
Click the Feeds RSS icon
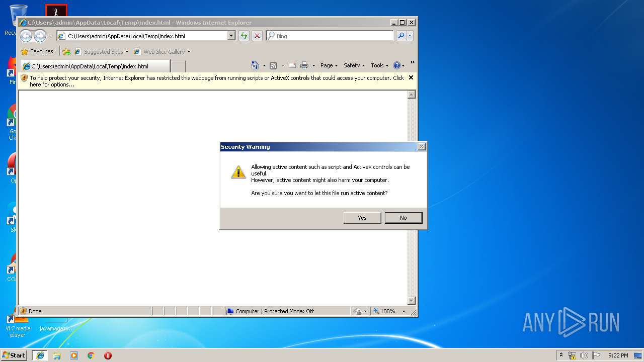(273, 66)
